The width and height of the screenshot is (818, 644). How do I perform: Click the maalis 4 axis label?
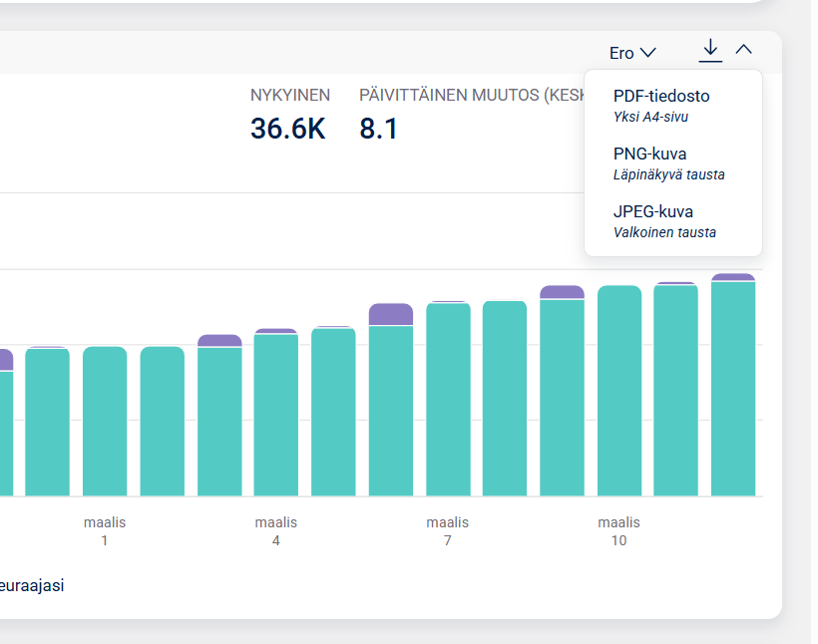(x=276, y=531)
